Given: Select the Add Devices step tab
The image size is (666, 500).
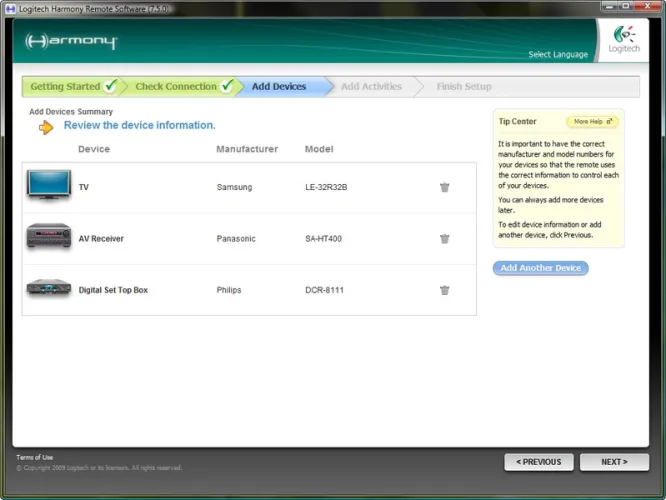Looking at the screenshot, I should point(279,87).
